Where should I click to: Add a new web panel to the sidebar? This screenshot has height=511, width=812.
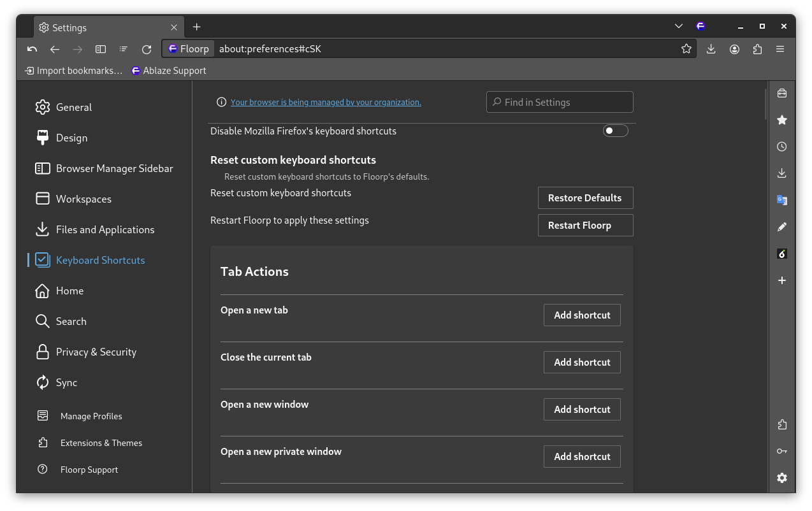782,280
